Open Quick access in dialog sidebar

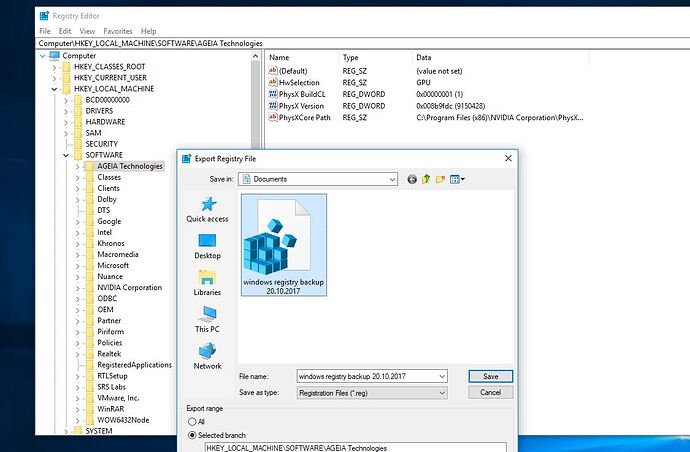coord(207,210)
